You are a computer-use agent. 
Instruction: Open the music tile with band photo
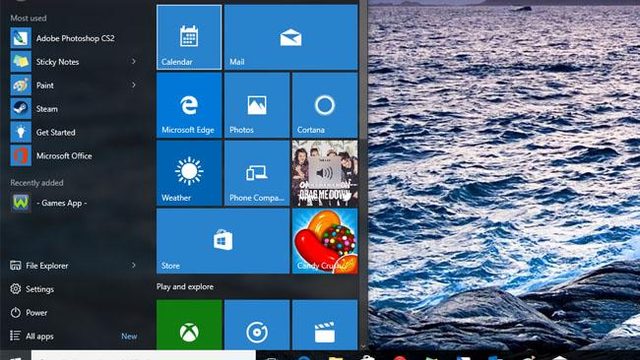point(325,173)
